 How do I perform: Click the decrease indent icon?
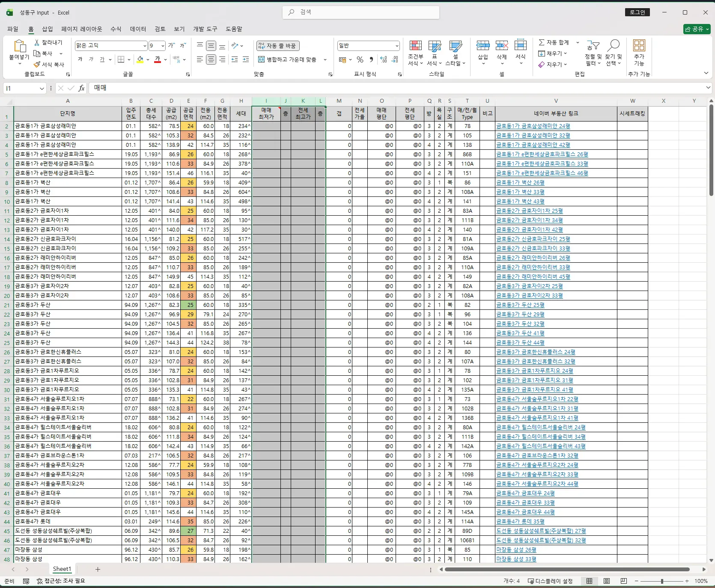pyautogui.click(x=235, y=59)
